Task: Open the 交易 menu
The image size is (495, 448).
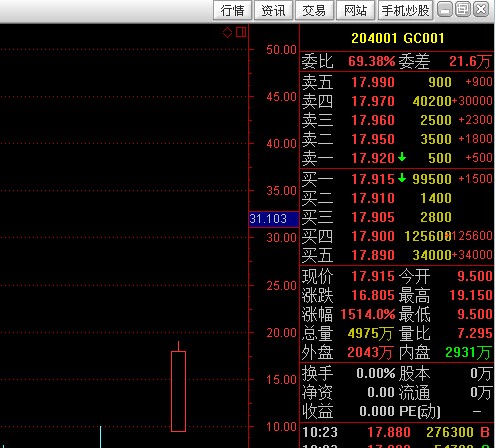Action: tap(314, 10)
